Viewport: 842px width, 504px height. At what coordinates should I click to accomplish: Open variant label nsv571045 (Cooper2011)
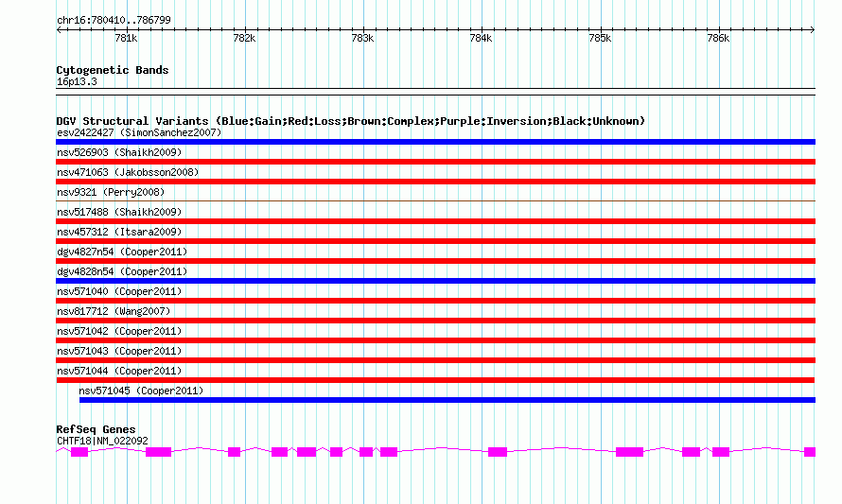click(x=141, y=391)
